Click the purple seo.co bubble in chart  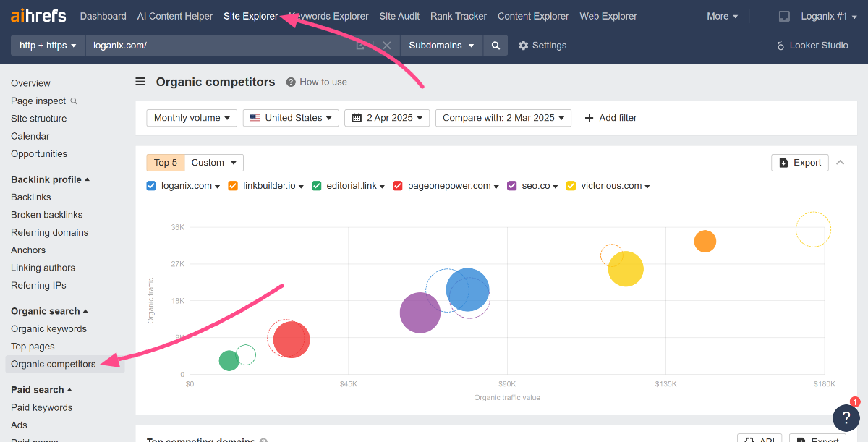tap(420, 313)
